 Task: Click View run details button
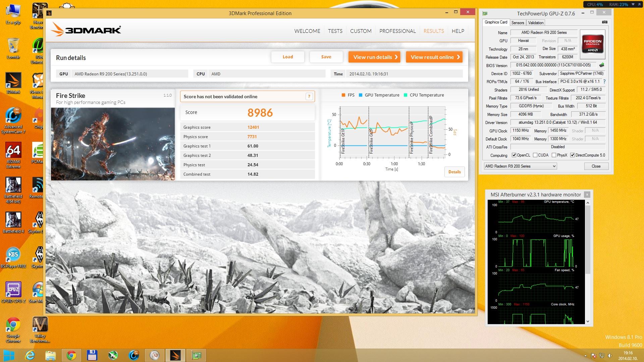(x=375, y=57)
